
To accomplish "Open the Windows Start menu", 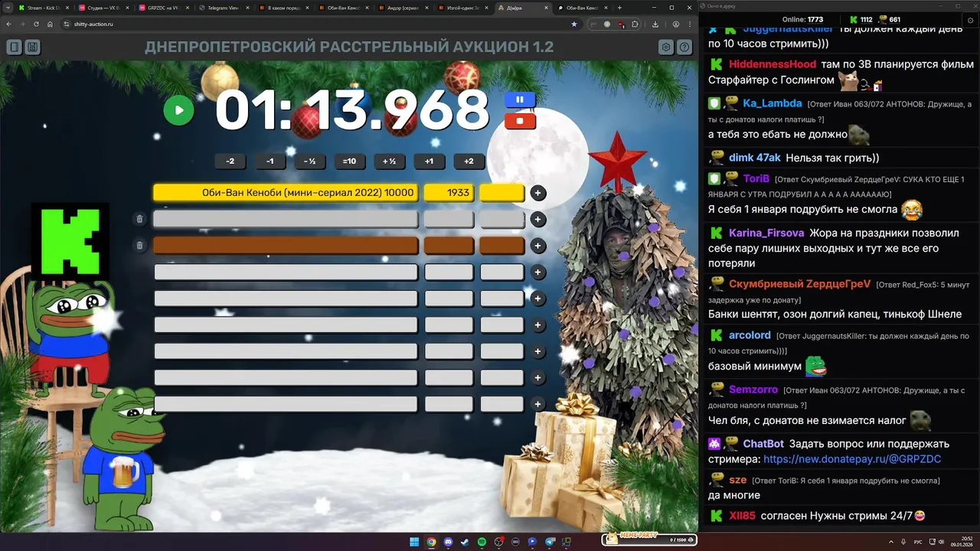I will 414,542.
